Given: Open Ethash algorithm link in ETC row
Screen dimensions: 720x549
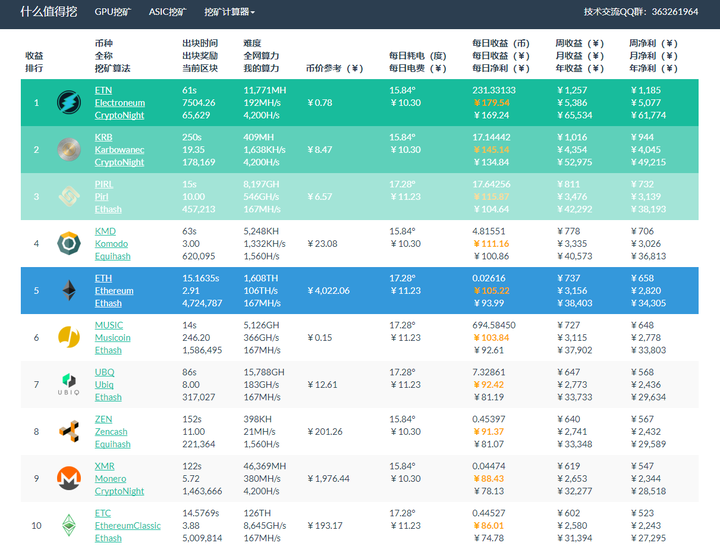Looking at the screenshot, I should coord(108,538).
